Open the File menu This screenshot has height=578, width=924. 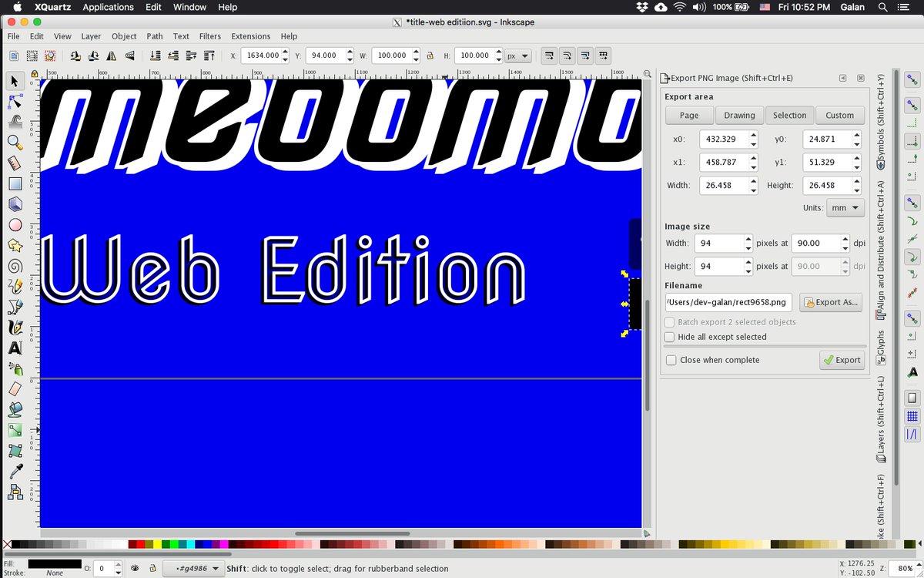click(x=14, y=36)
